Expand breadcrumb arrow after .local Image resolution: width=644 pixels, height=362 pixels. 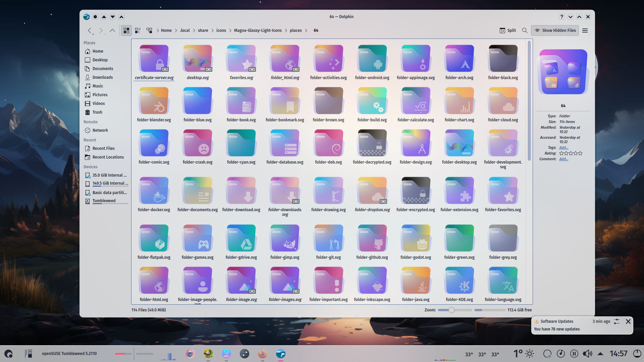(x=194, y=31)
